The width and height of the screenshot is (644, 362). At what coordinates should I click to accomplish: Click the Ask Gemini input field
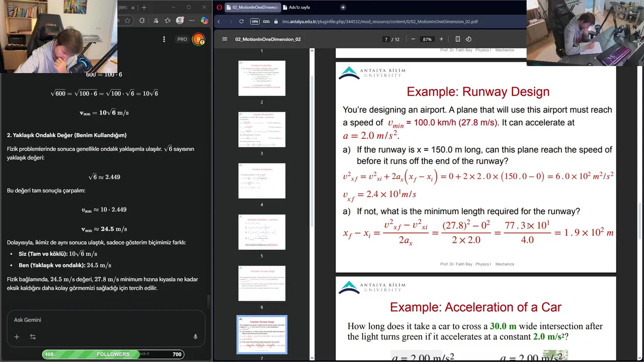click(106, 320)
